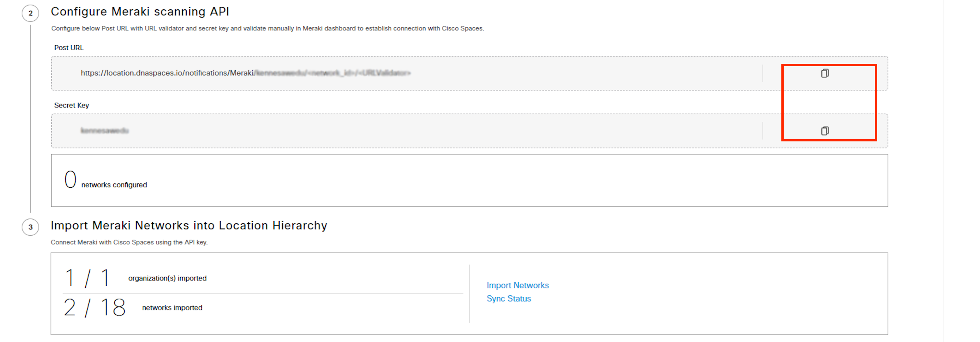Copy the Secret Key to clipboard
This screenshot has height=342, width=980.
click(825, 131)
